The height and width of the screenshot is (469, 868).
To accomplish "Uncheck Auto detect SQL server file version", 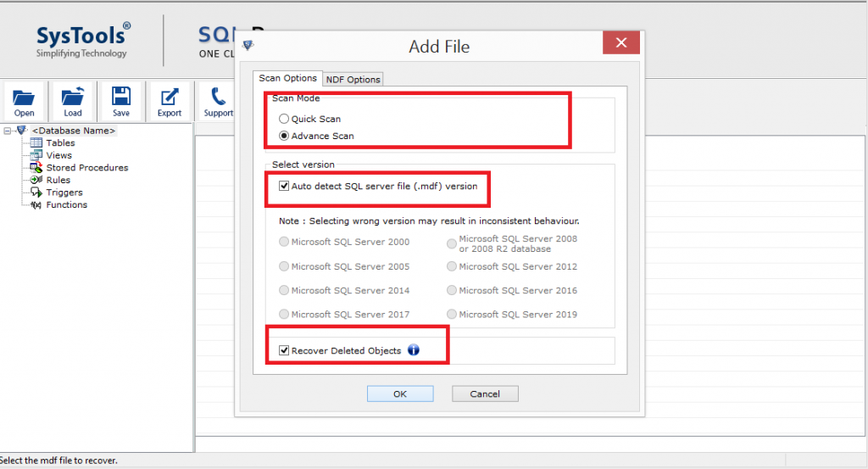I will 284,186.
